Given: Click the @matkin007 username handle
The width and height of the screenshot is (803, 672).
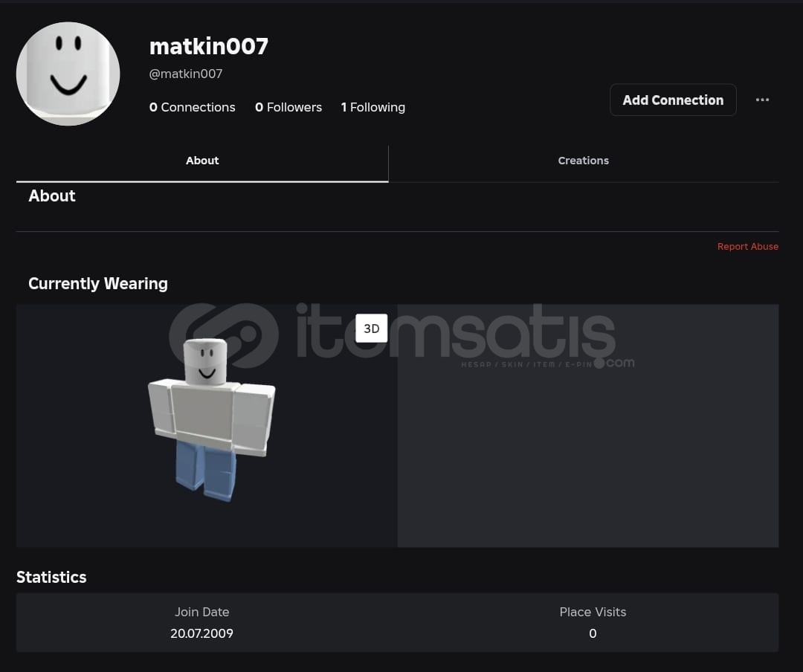Looking at the screenshot, I should click(x=185, y=74).
